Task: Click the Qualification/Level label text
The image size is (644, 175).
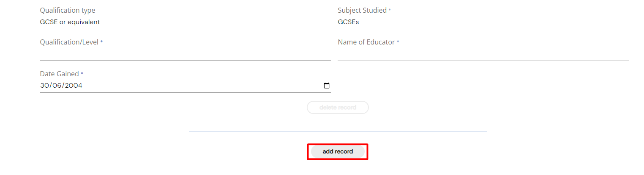Action: (69, 42)
